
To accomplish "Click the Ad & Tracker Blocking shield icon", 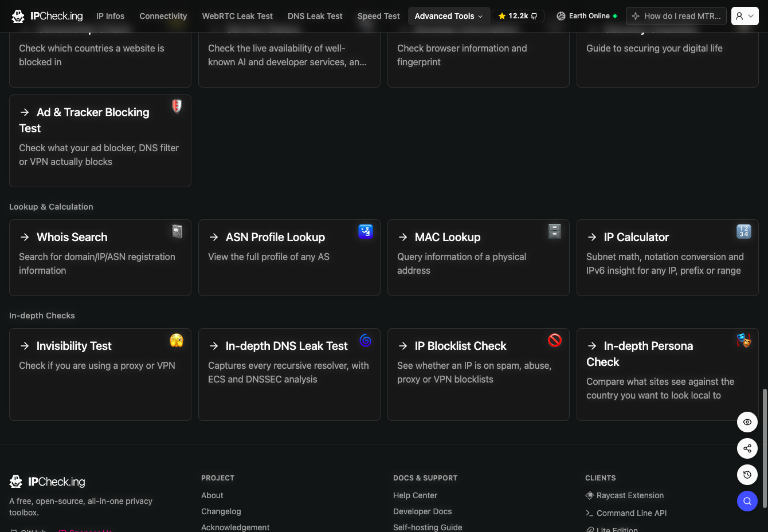I will click(177, 106).
